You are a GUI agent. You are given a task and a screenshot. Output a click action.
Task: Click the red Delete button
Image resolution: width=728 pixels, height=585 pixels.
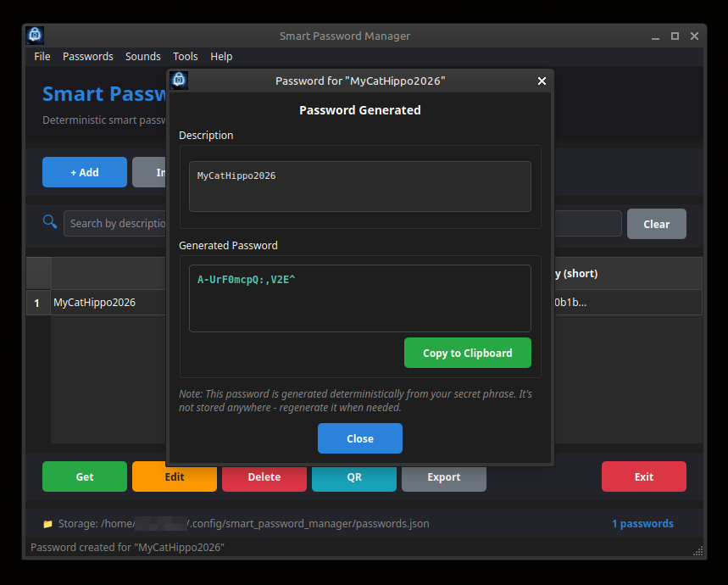tap(264, 479)
